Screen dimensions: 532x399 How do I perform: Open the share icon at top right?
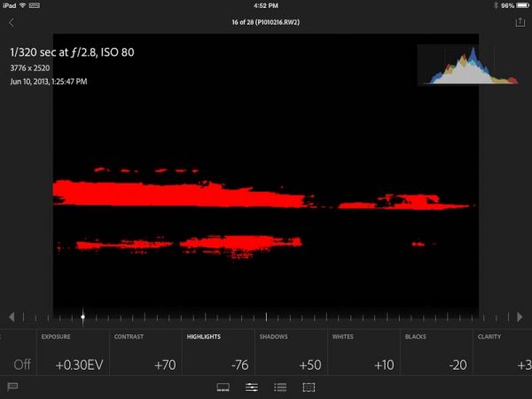point(520,22)
